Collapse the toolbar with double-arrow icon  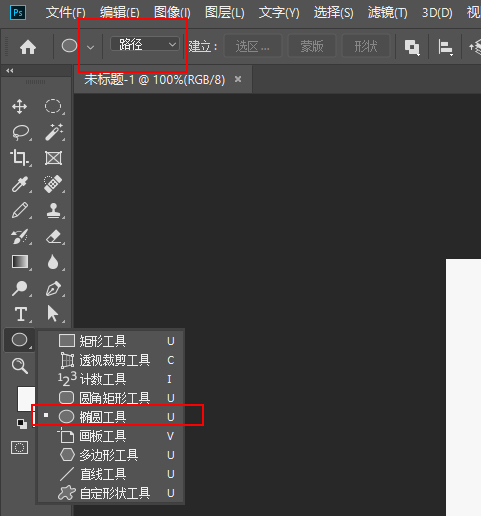(x=10, y=71)
